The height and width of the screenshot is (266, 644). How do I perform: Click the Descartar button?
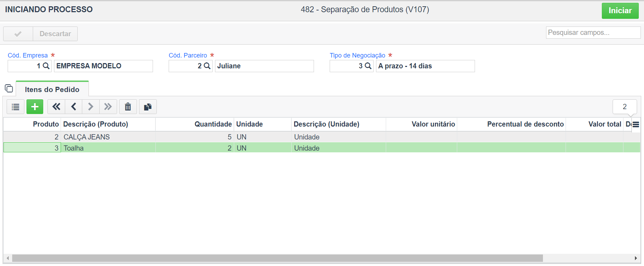pyautogui.click(x=55, y=34)
